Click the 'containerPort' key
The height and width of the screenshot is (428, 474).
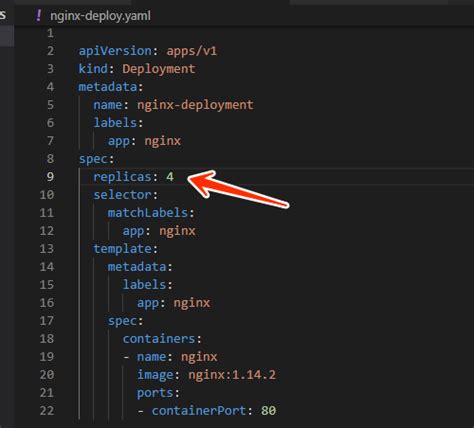[199, 411]
